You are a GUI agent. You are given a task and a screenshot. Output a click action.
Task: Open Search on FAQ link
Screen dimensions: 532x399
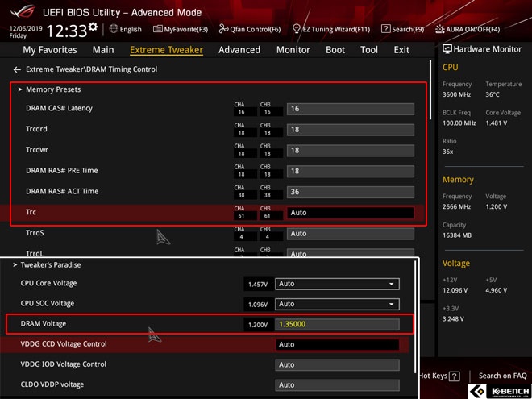pyautogui.click(x=502, y=376)
